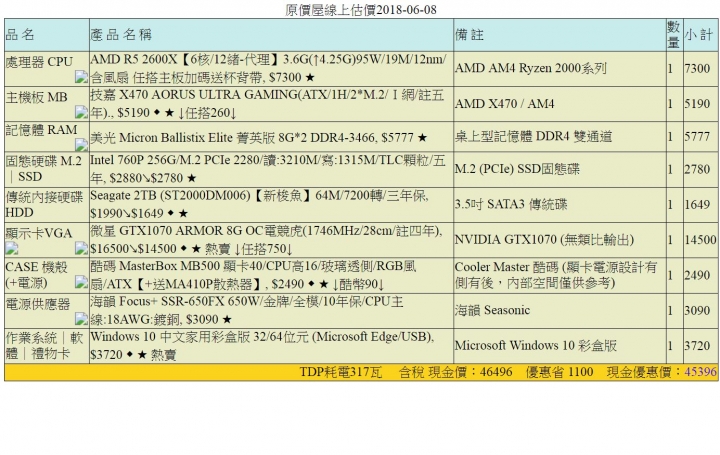Click the 品名 column header
The width and height of the screenshot is (720, 455).
click(x=20, y=34)
